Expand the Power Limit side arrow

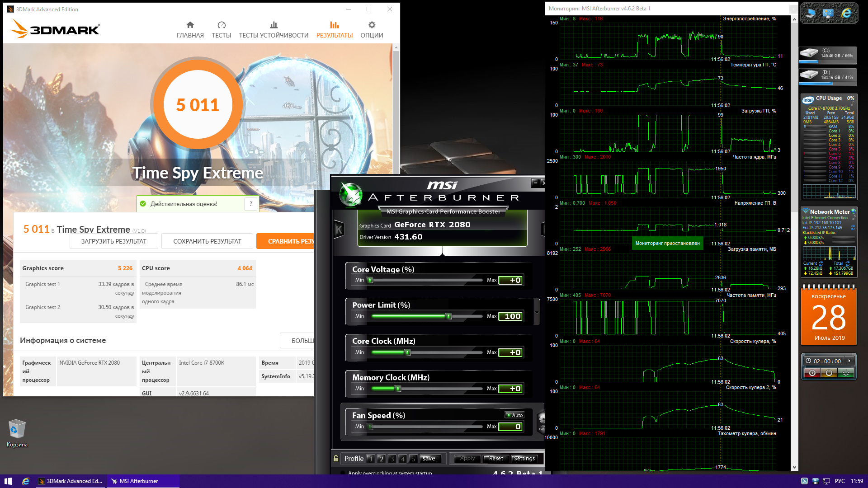coord(537,313)
